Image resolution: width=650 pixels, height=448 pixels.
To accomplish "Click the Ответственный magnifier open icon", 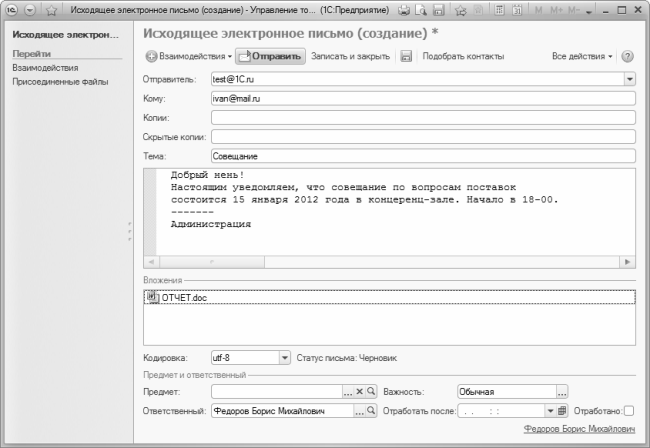I will pyautogui.click(x=371, y=411).
